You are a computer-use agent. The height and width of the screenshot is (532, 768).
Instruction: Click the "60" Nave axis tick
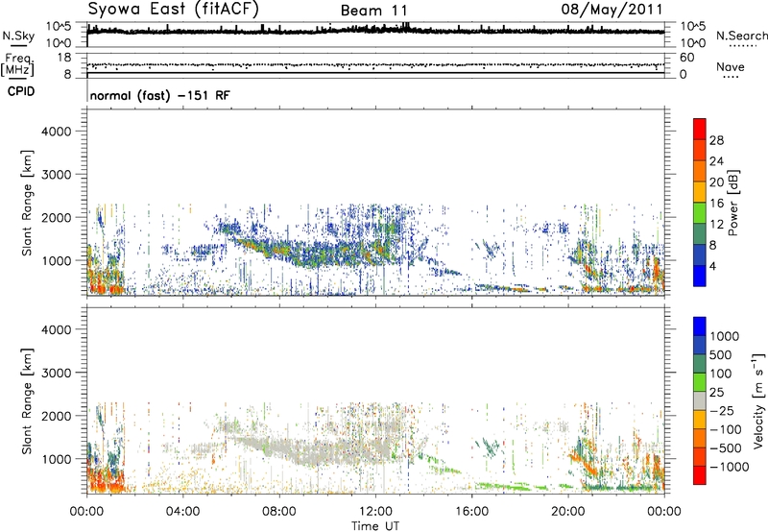(686, 58)
